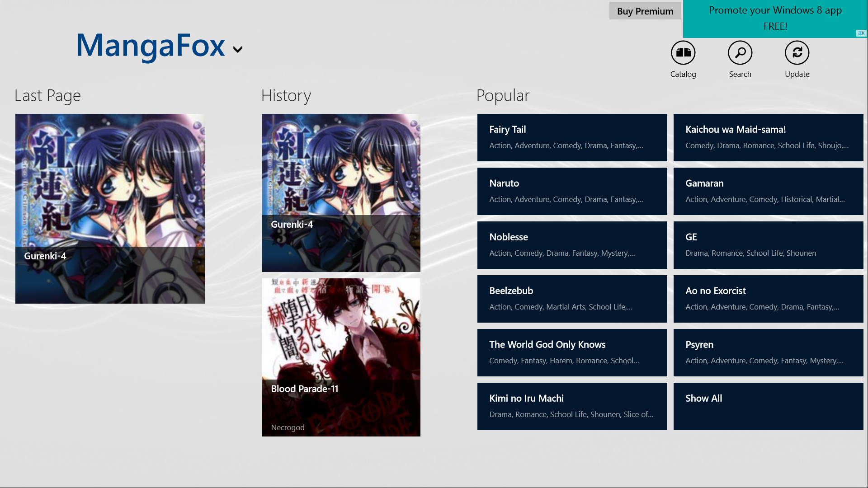Open the Ao no Exorcist tile
This screenshot has height=488, width=868.
coord(768,299)
